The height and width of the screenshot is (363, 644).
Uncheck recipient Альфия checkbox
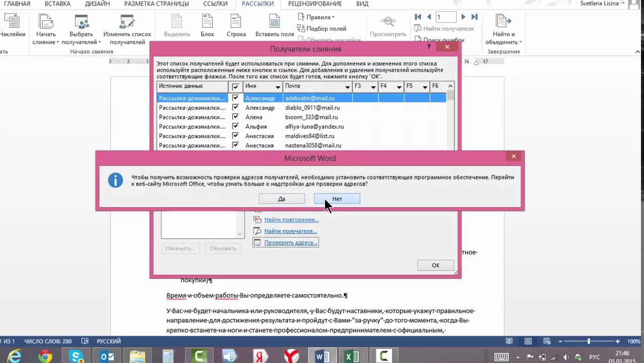coord(235,126)
